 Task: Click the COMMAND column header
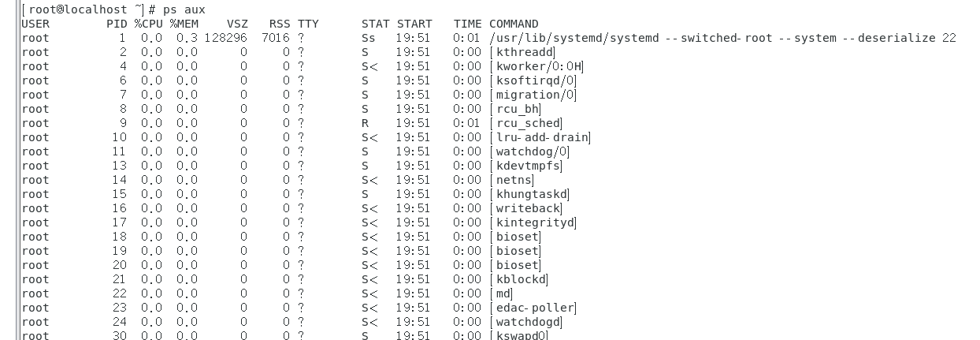(514, 24)
